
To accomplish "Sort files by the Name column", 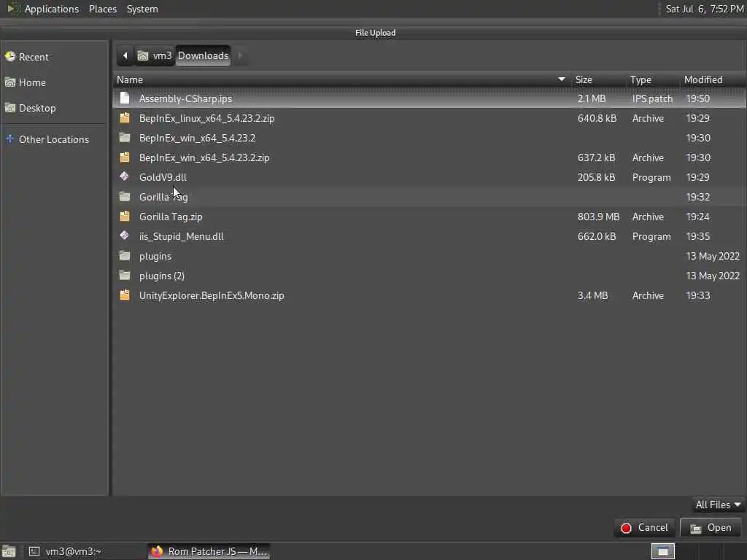I will tap(341, 79).
